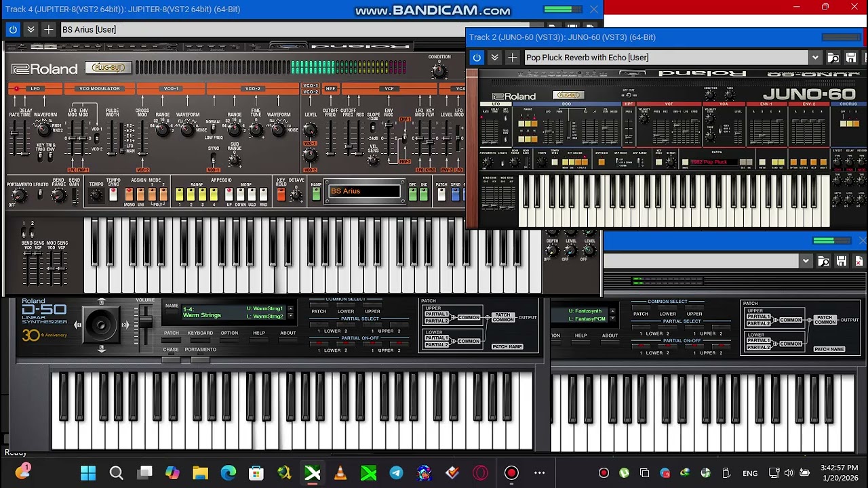Viewport: 868px width, 488px height.
Task: Click JUPITER-8 Portamento knob
Action: [18, 196]
